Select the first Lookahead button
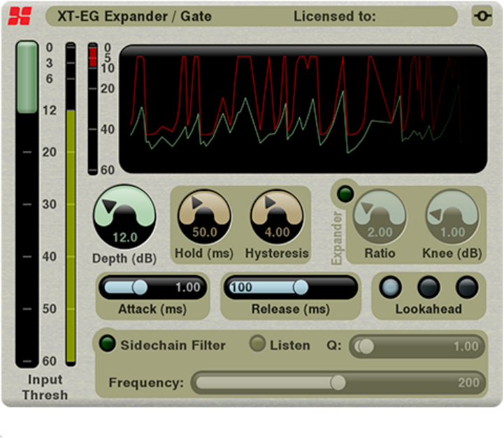 390,287
